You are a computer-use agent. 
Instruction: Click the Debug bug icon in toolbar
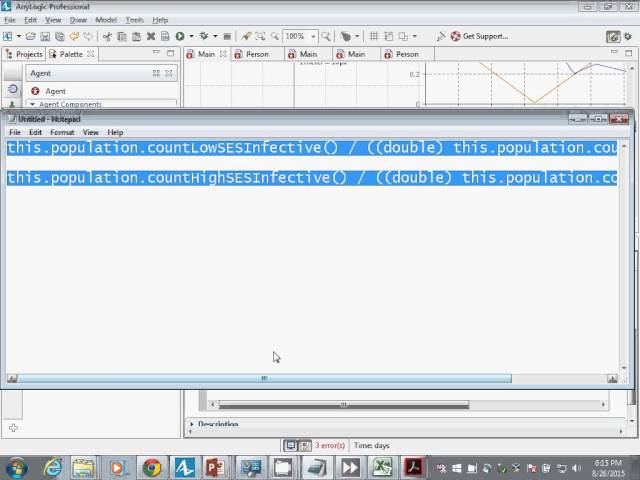point(204,36)
